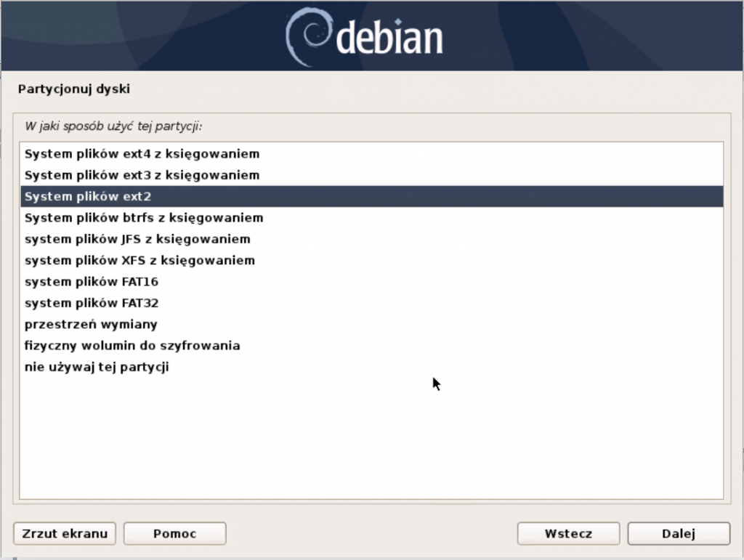
Task: Open Pomoc help button
Action: [174, 534]
